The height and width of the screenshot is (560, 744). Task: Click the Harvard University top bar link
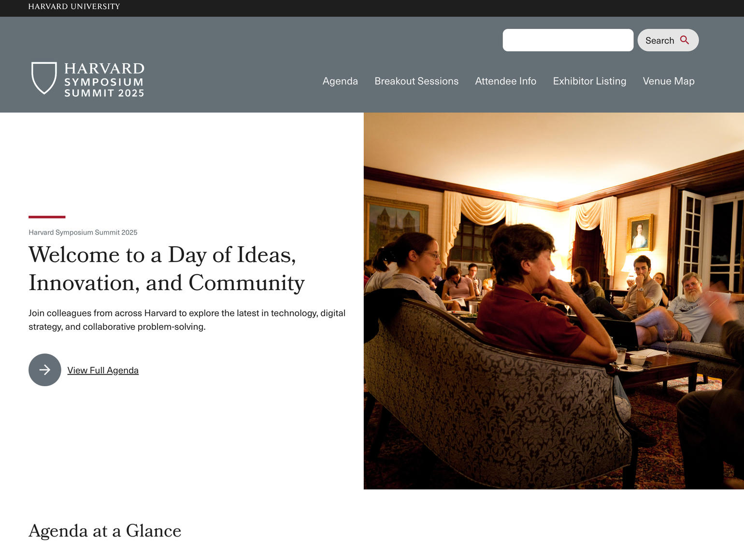pyautogui.click(x=74, y=6)
